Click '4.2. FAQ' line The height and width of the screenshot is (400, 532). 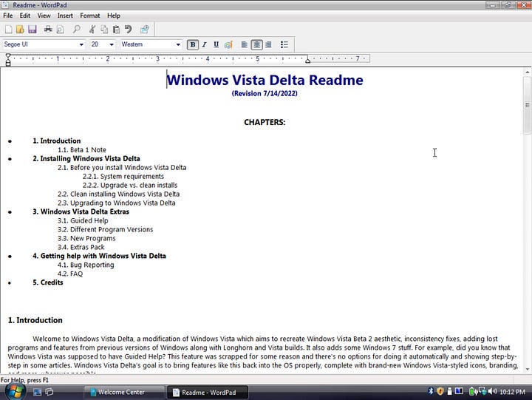coord(70,274)
